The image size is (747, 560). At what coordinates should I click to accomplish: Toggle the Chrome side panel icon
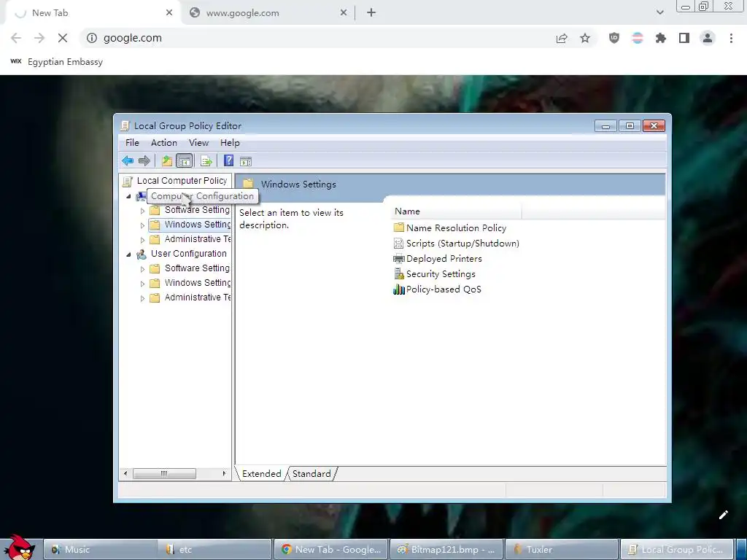(684, 38)
